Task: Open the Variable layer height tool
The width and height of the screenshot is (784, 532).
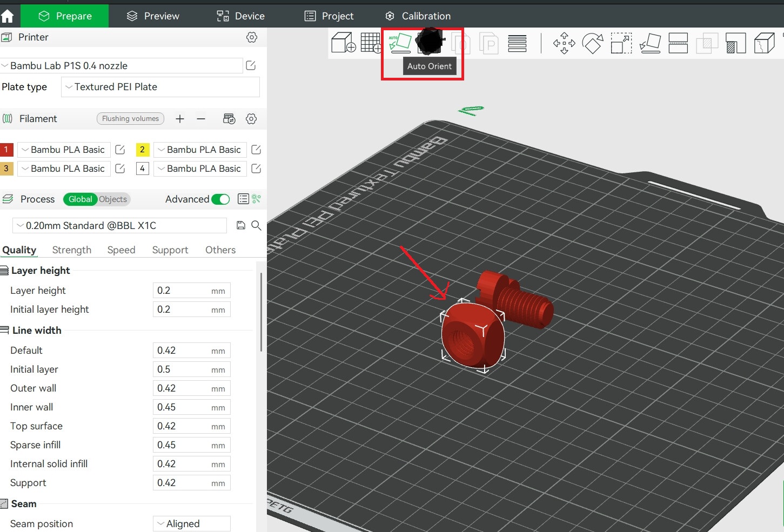Action: tap(517, 43)
